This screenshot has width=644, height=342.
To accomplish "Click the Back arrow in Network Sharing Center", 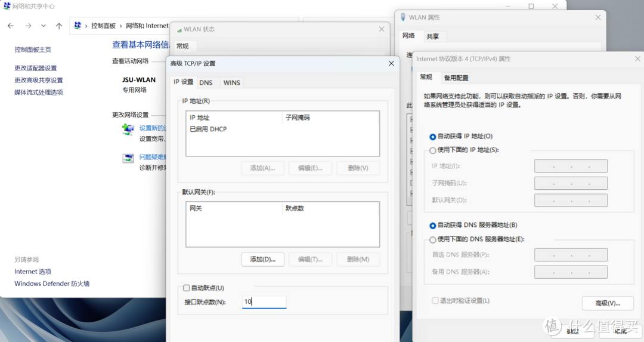I will pyautogui.click(x=11, y=26).
